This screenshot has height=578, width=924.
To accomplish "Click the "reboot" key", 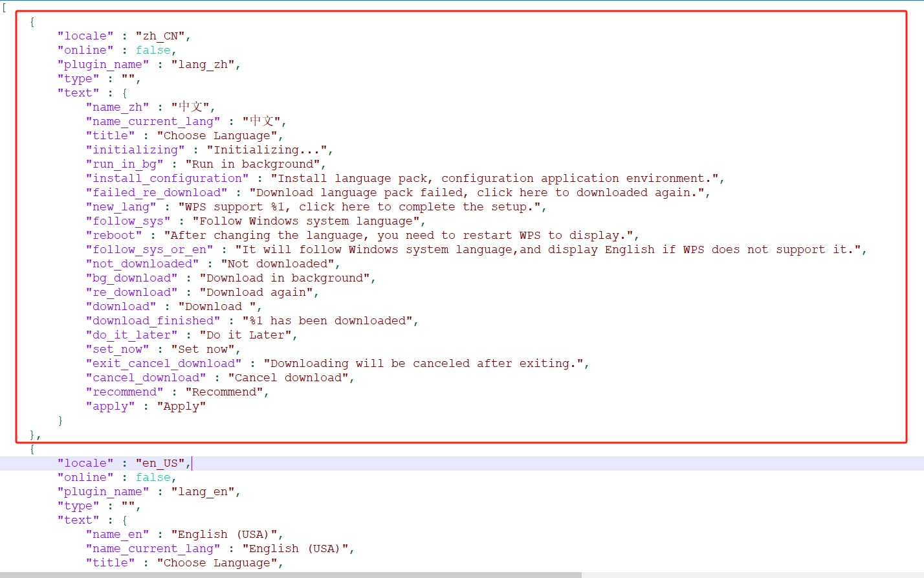I will (114, 236).
